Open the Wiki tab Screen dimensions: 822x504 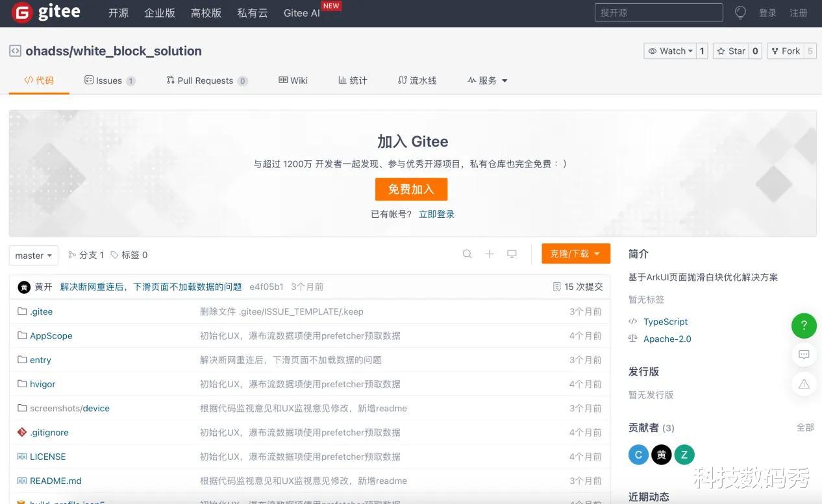pyautogui.click(x=293, y=80)
